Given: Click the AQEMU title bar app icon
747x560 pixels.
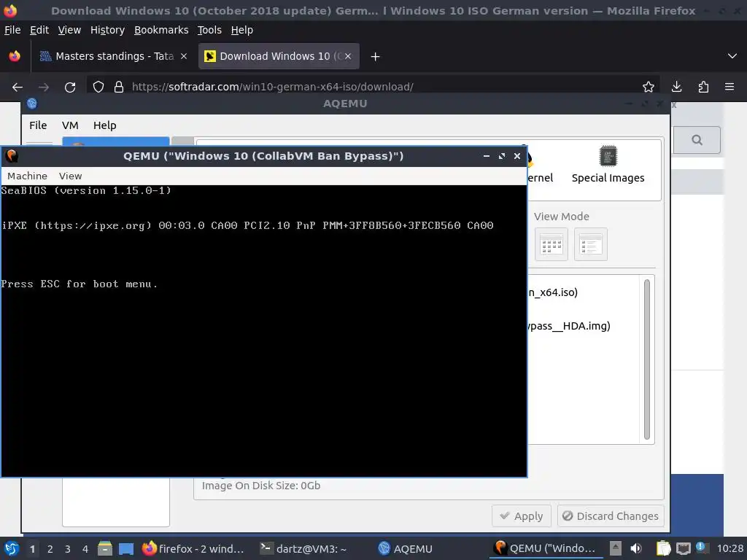Looking at the screenshot, I should point(32,104).
